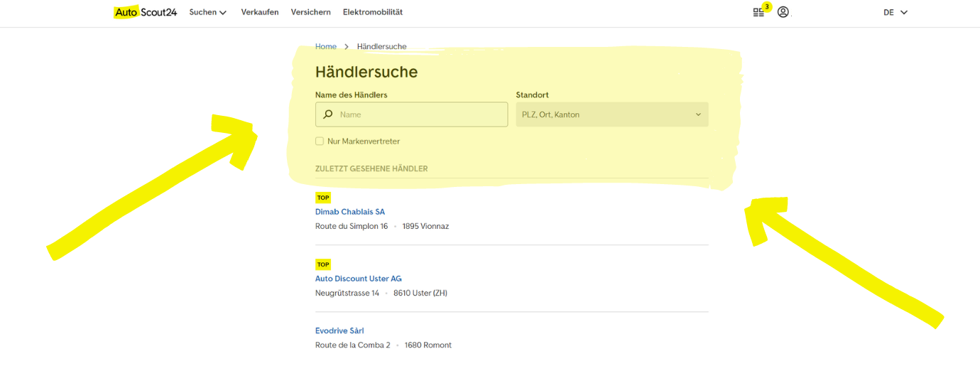Click the TOP badge above Dimab Chablais SA
The height and width of the screenshot is (376, 980).
tap(323, 198)
